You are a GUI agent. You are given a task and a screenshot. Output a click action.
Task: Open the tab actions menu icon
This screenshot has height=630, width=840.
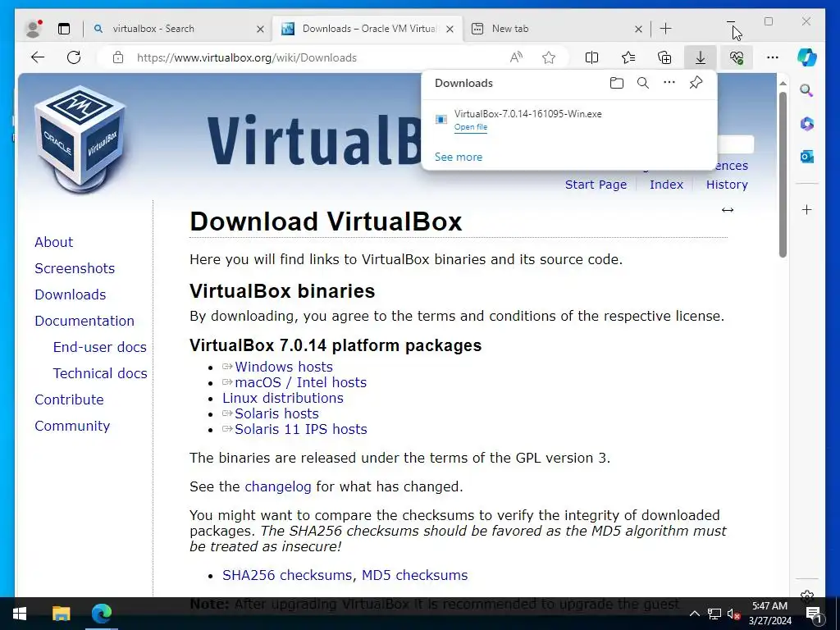tap(64, 29)
